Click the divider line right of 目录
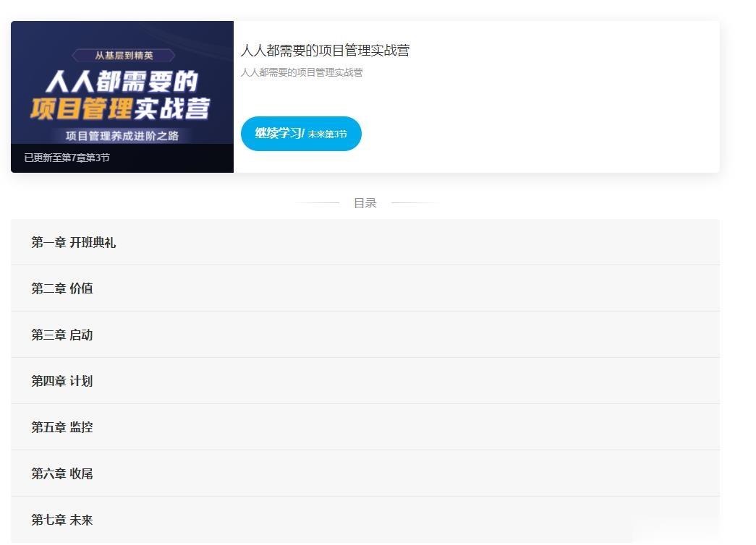The image size is (756, 545). tap(414, 203)
